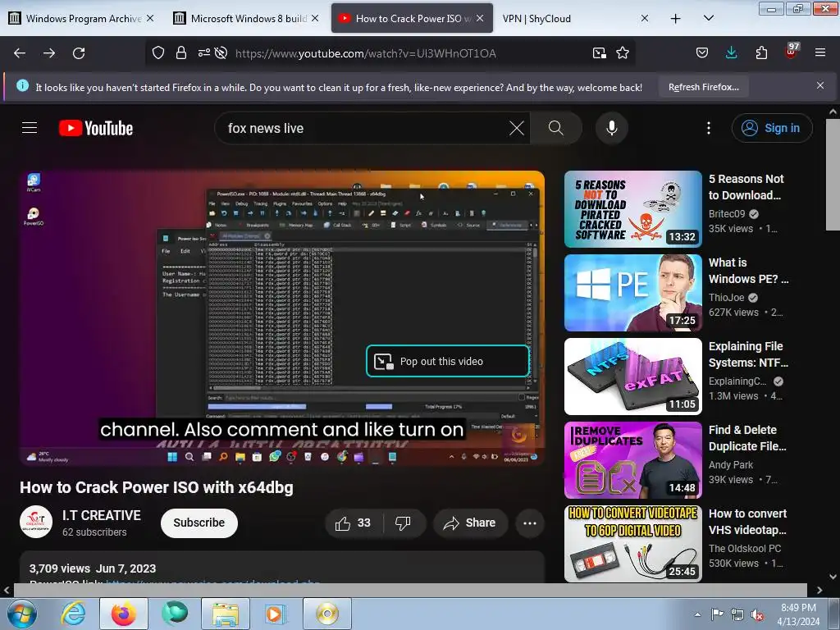Image resolution: width=840 pixels, height=630 pixels.
Task: Open What is Windows PE thumbnail
Action: [633, 293]
